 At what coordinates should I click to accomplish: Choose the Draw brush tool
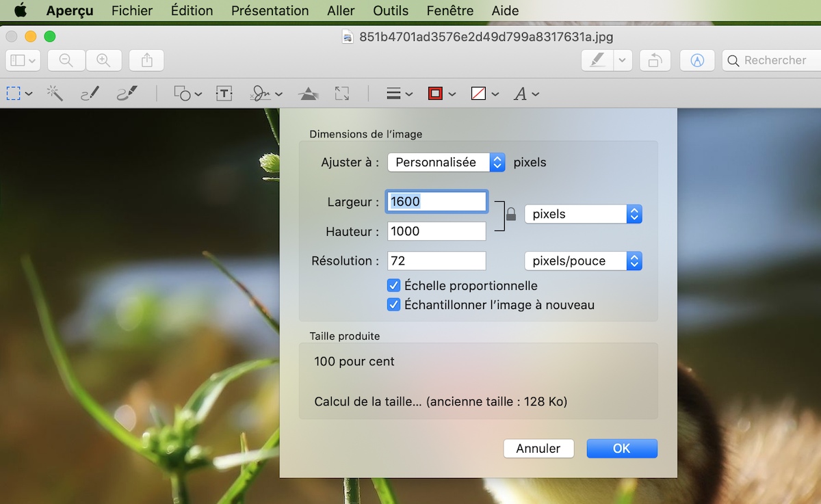(x=127, y=94)
